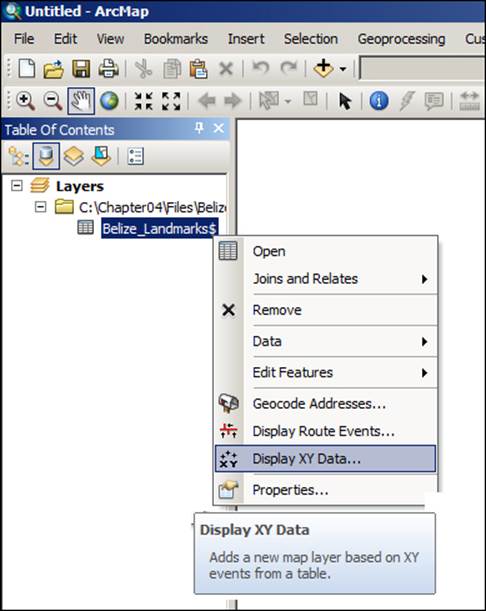The height and width of the screenshot is (611, 486).
Task: Expand the Data submenu
Action: [x=325, y=341]
